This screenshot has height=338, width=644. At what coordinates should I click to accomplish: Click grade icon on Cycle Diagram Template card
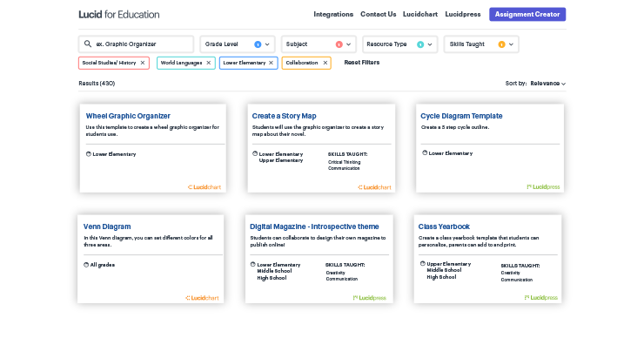(425, 153)
